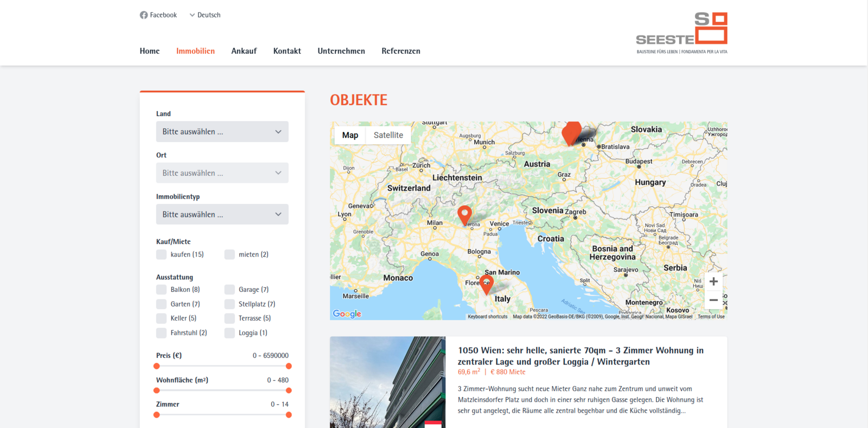This screenshot has width=868, height=428.
Task: Tick the mieten (2) checkbox
Action: tap(230, 254)
